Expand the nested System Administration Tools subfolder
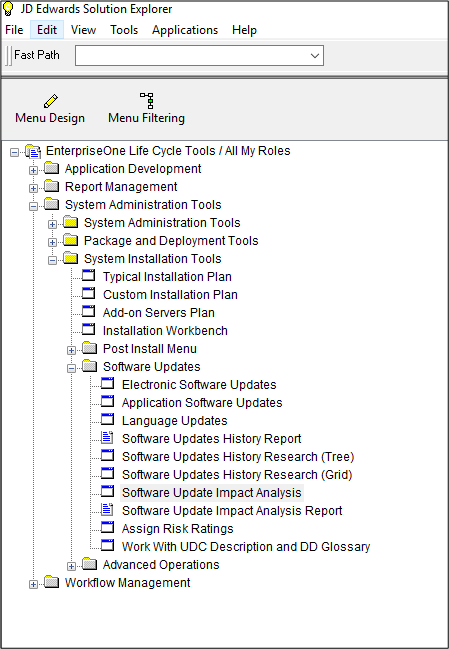 tap(53, 224)
